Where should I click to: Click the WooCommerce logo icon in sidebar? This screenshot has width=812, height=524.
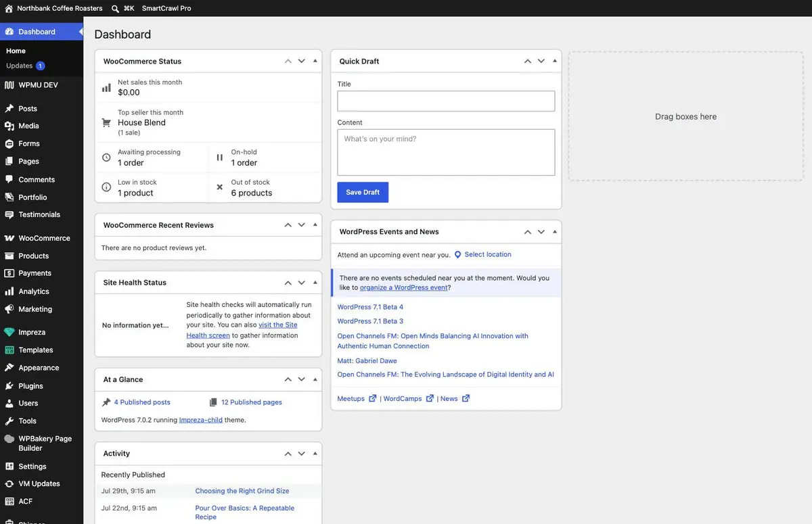point(9,238)
